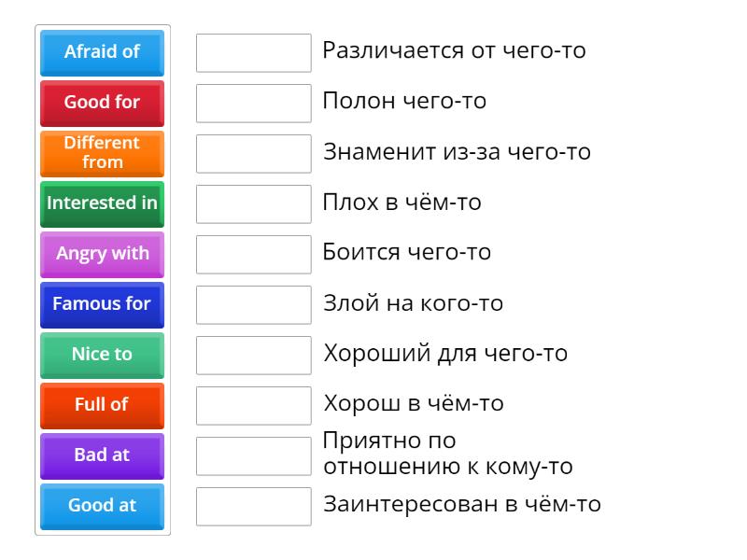This screenshot has height=560, width=747.
Task: Click the text 'Хороший для чего-то'
Action: point(422,354)
